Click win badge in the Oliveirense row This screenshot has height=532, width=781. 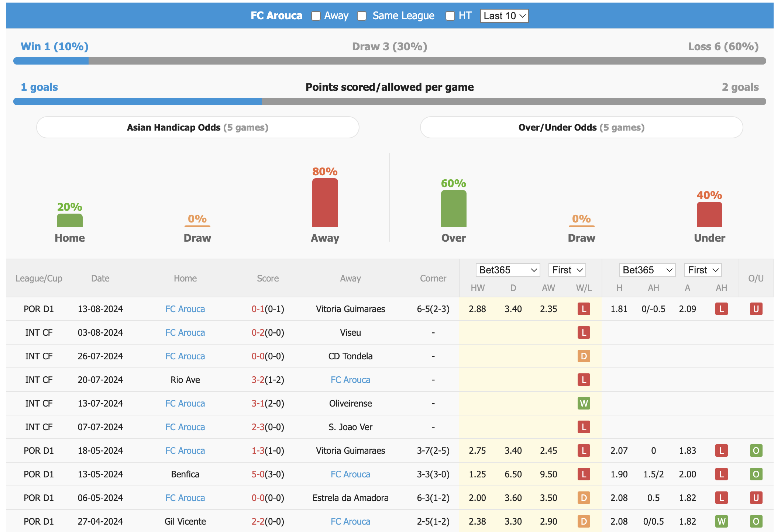coord(584,403)
